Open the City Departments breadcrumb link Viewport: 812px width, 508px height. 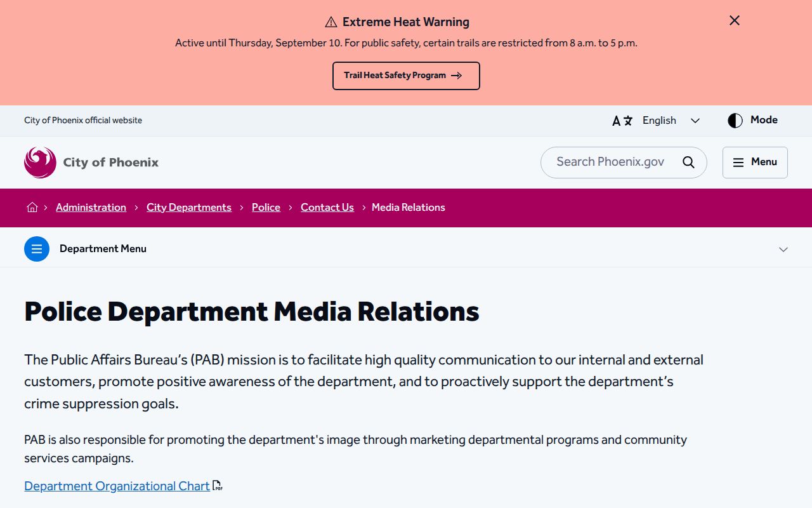(x=189, y=208)
